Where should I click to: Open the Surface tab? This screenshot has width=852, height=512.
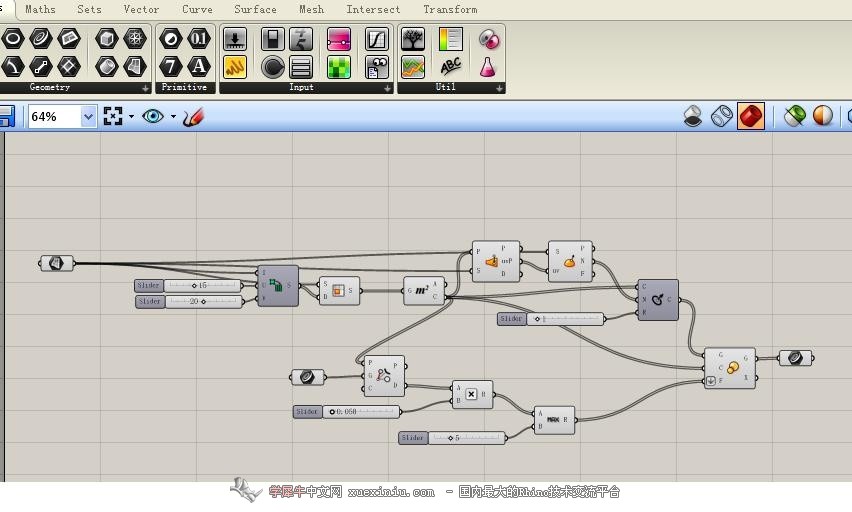pyautogui.click(x=255, y=9)
